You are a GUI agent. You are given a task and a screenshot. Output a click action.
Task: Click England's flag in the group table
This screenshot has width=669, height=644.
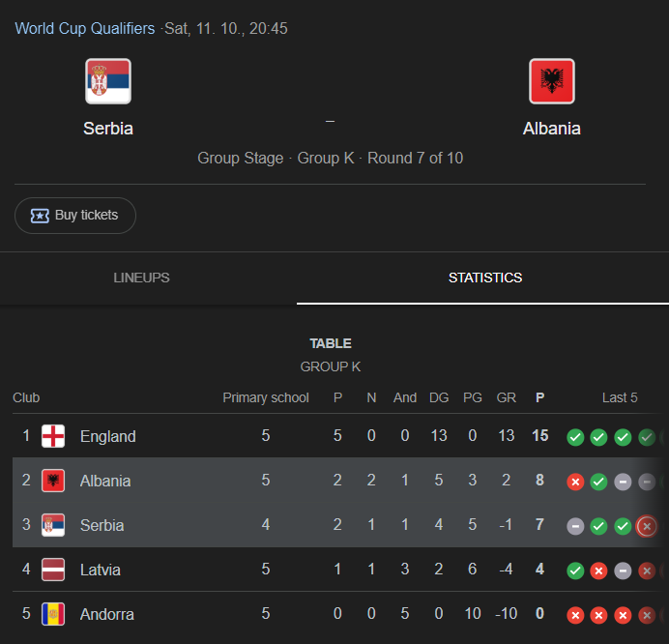53,436
